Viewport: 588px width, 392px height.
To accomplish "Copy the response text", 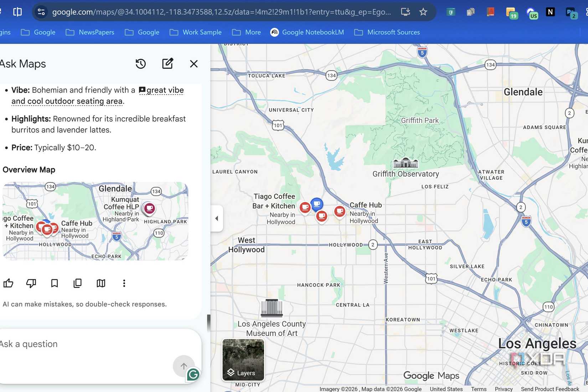I will (78, 283).
